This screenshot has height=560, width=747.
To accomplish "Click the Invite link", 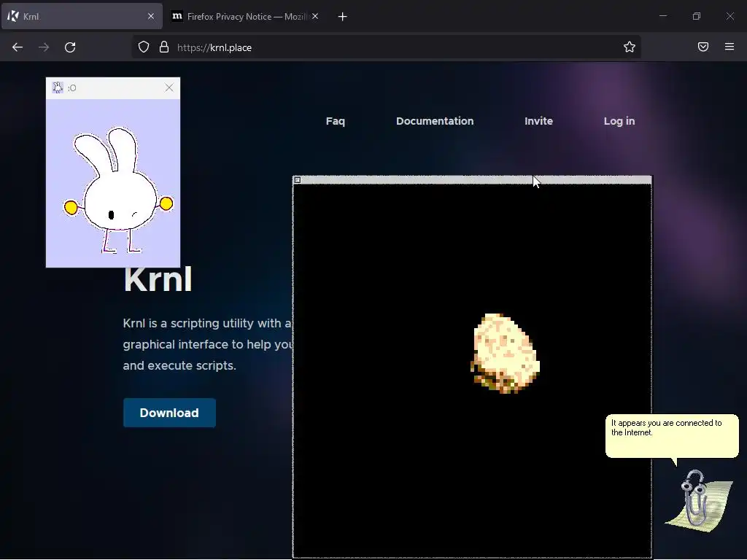I will tap(539, 121).
